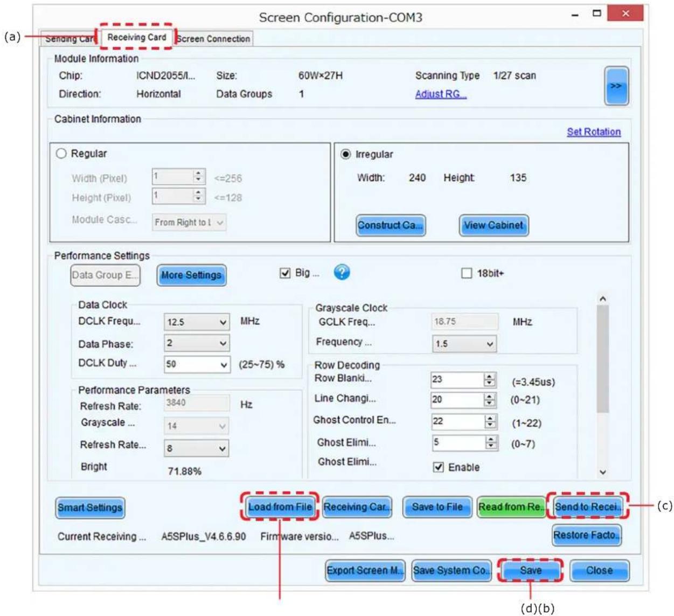The width and height of the screenshot is (674, 616).
Task: Click Send to Receiving Card
Action: [588, 507]
